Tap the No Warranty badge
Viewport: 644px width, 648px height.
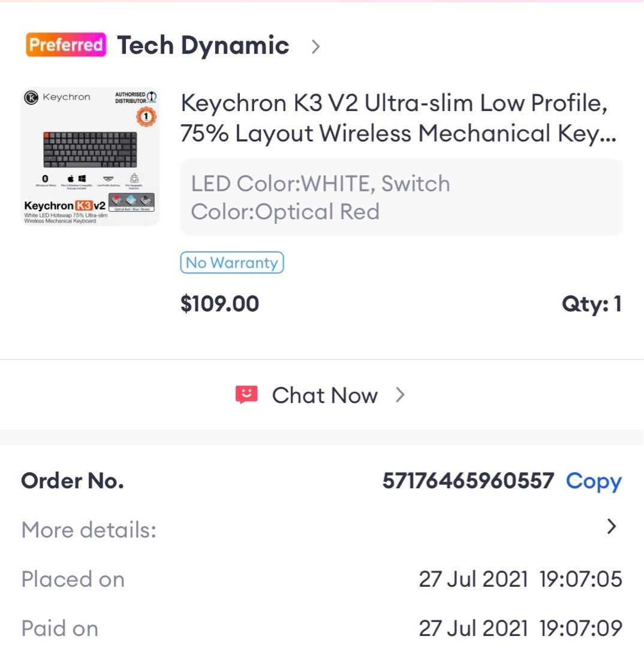tap(231, 262)
